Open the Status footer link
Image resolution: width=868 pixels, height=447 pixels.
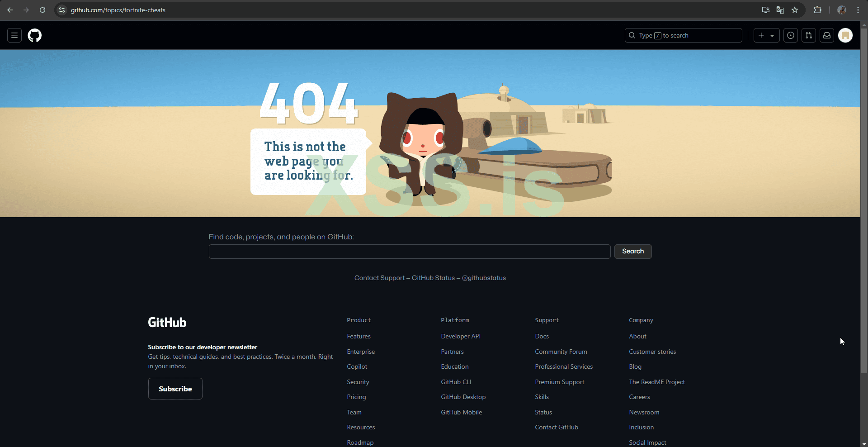543,412
